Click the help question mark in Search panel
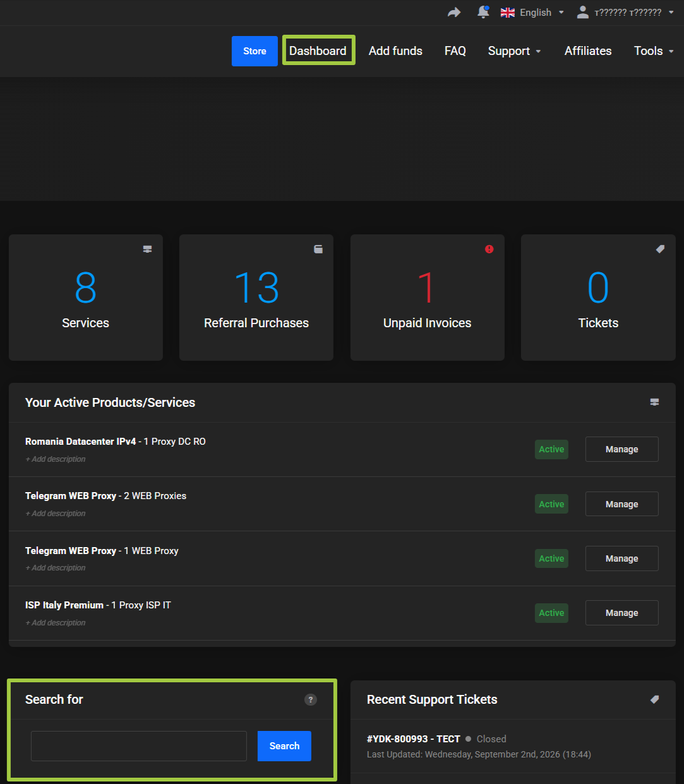 click(x=311, y=699)
